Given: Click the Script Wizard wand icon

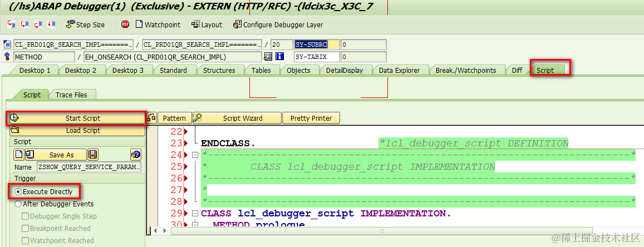Looking at the screenshot, I should pyautogui.click(x=198, y=118).
